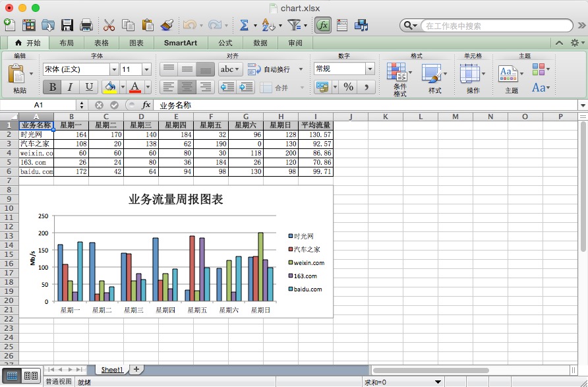
Task: Click the Save floppy disk icon
Action: [x=67, y=25]
